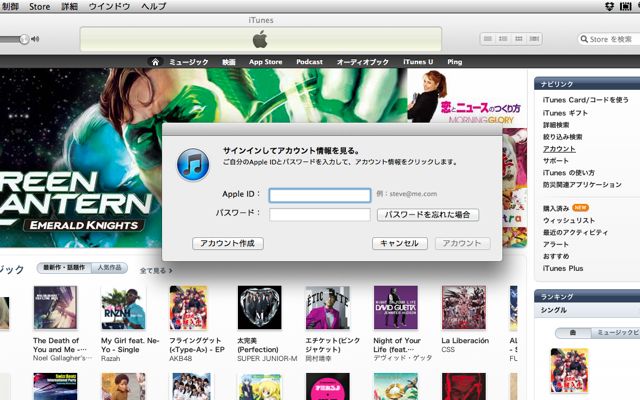Click the Dropbox menu bar icon
The image size is (640, 400).
[x=609, y=6]
